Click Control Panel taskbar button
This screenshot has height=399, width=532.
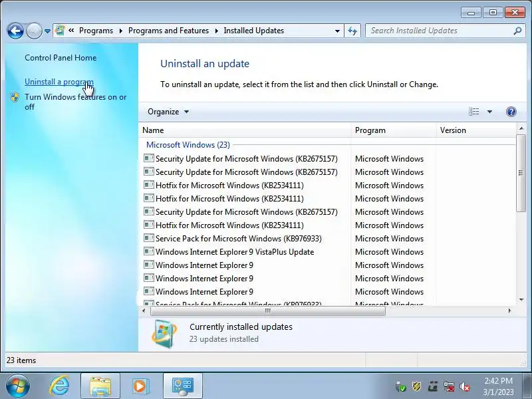(182, 386)
